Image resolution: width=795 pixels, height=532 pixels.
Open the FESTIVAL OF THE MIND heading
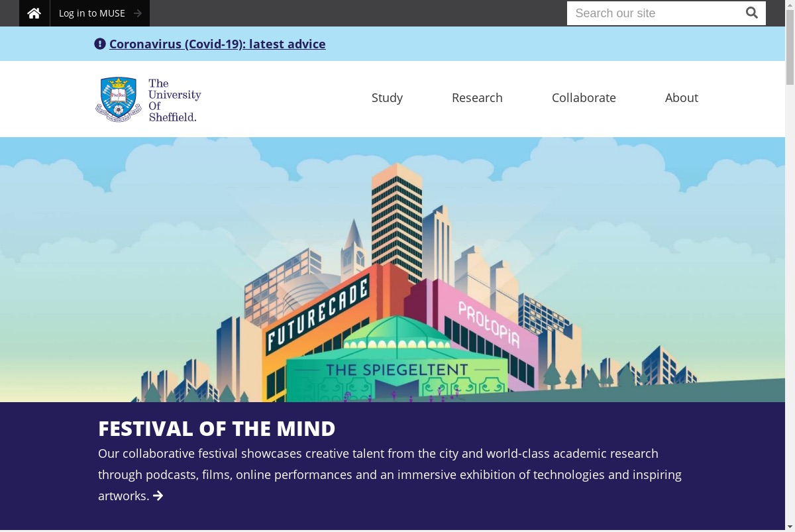[217, 429]
